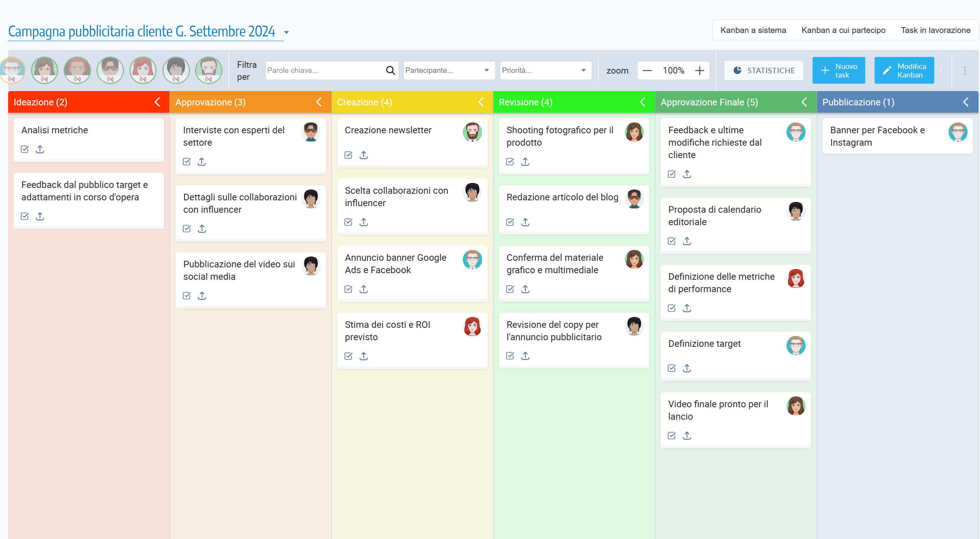The image size is (980, 539).
Task: Click upload icon on Creazione newsletter card
Action: click(x=364, y=155)
